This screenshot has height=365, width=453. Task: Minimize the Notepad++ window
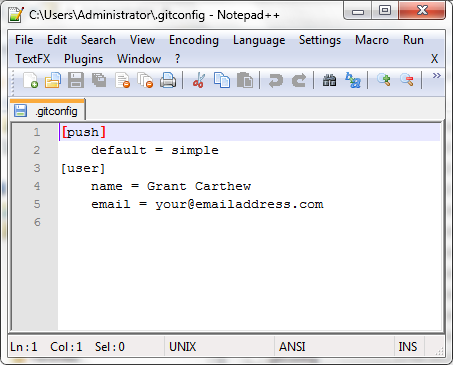click(x=358, y=11)
